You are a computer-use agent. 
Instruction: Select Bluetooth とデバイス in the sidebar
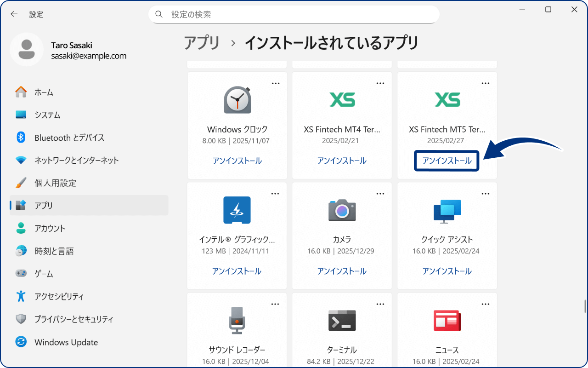pyautogui.click(x=69, y=138)
